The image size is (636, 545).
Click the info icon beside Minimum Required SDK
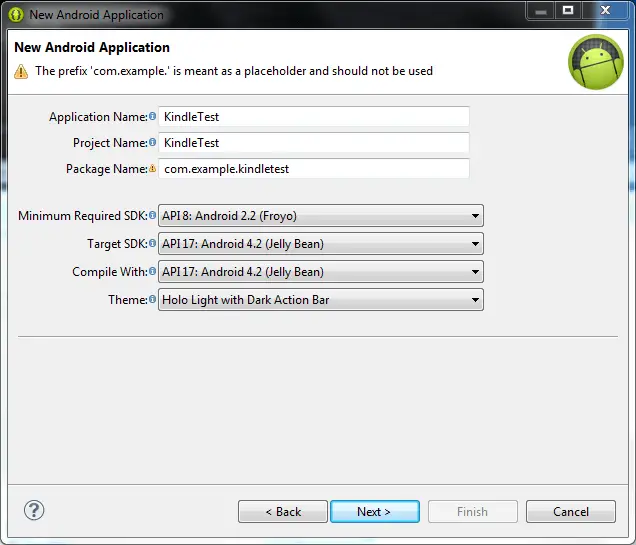153,216
